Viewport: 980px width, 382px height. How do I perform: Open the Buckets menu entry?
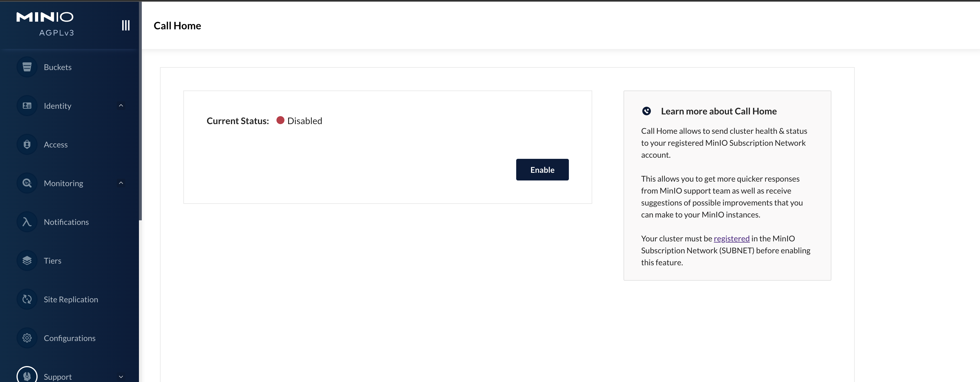coord(58,67)
